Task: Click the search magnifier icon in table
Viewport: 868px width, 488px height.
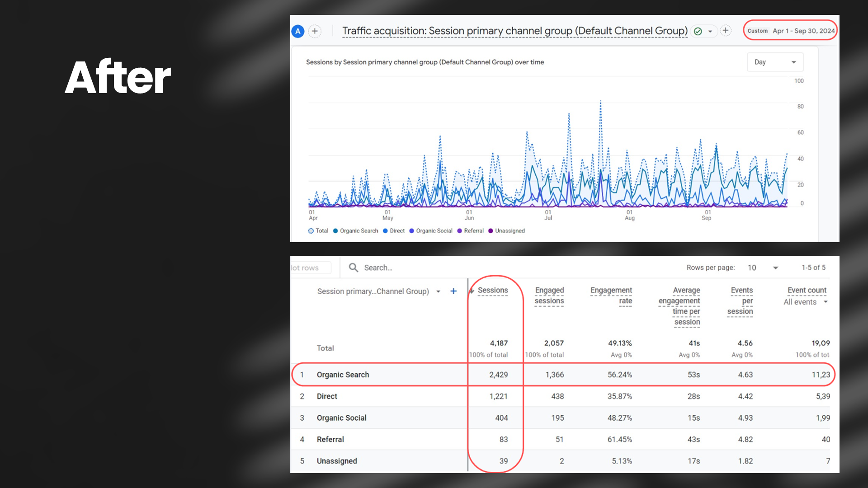Action: [353, 267]
